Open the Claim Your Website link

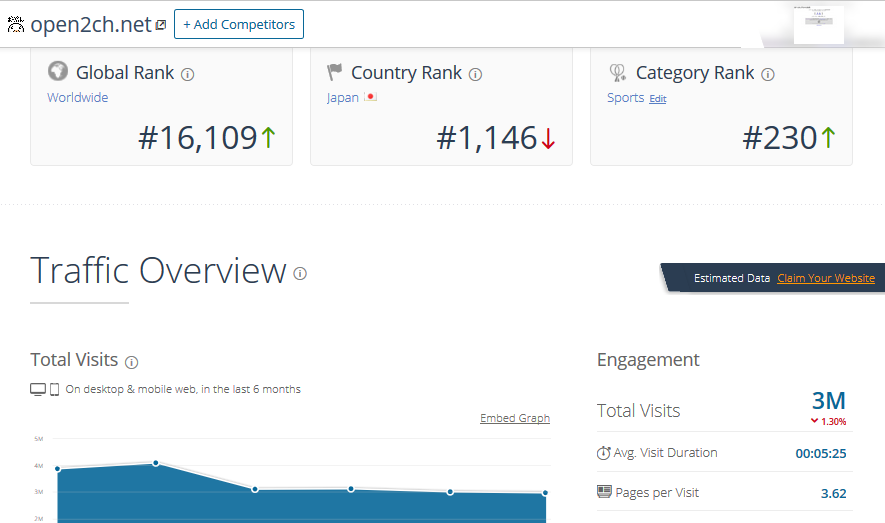[825, 278]
